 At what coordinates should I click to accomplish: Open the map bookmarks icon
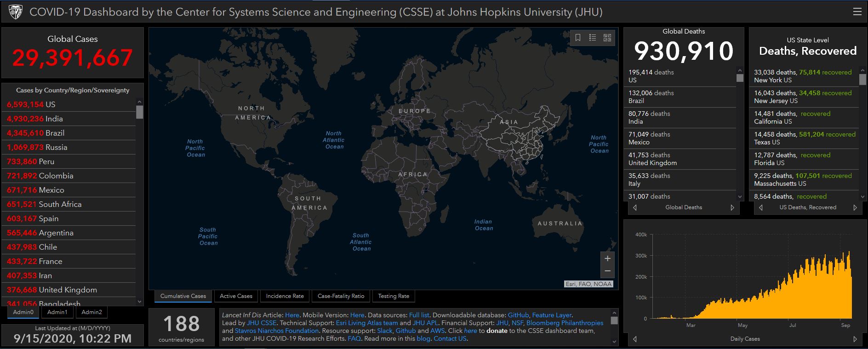[578, 38]
